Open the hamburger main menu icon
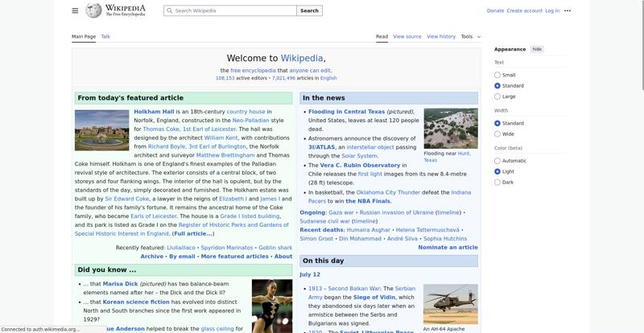The image size is (644, 333). [75, 10]
